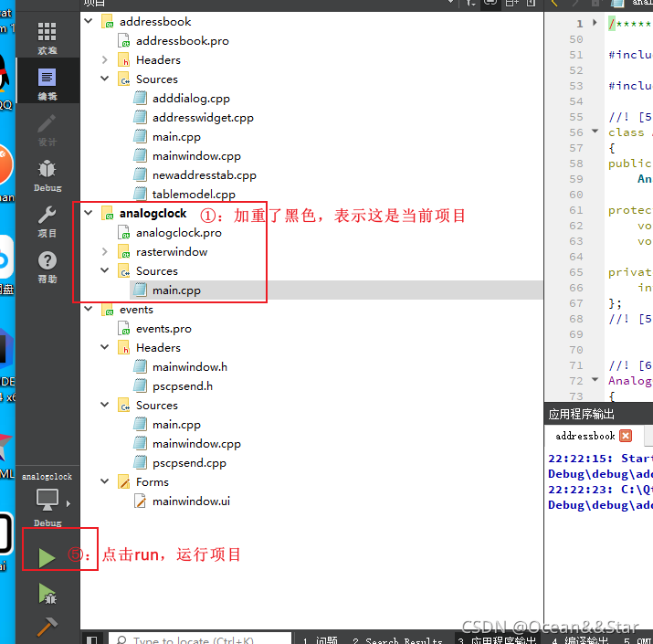Fold the class block at line 56
Screen dimensions: 653x644
click(x=595, y=132)
